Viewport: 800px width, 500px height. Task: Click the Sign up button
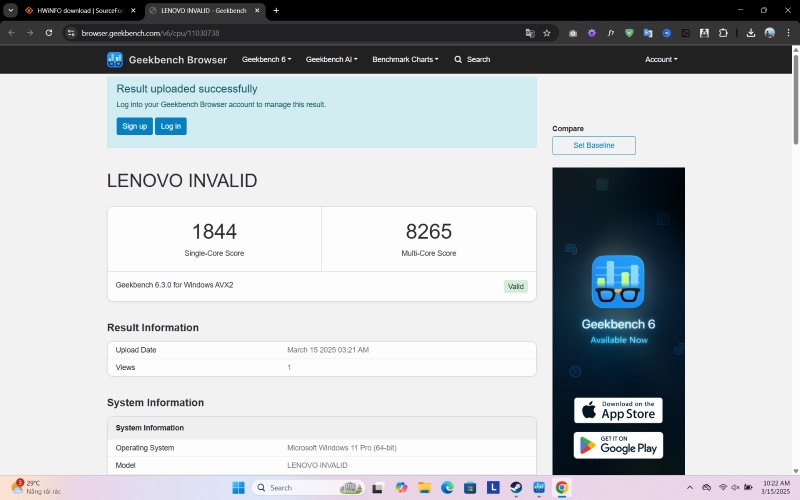[x=135, y=126]
